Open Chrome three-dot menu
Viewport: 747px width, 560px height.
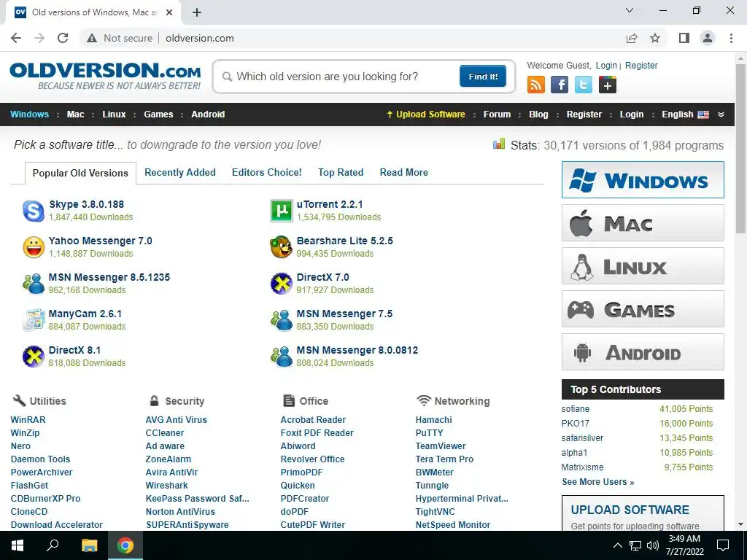tap(731, 38)
